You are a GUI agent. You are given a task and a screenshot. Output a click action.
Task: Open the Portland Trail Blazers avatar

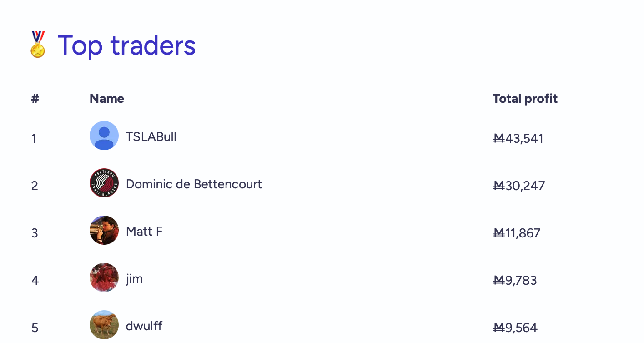104,183
